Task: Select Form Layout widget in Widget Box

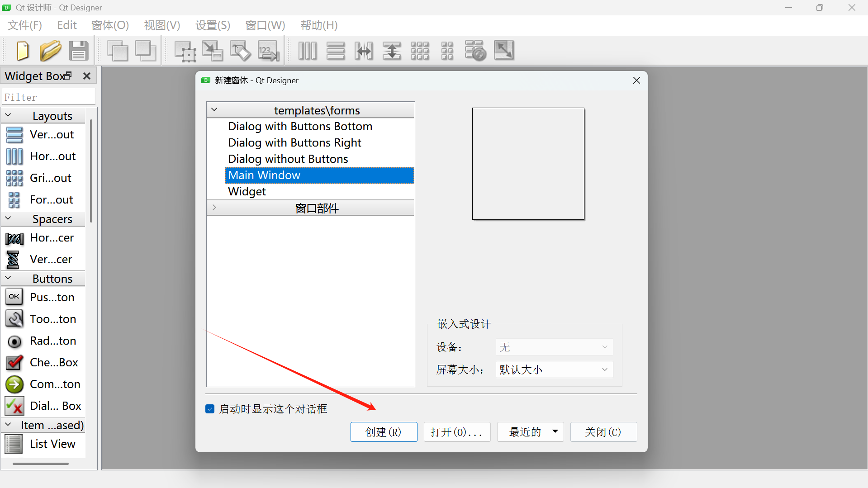Action: pyautogui.click(x=43, y=199)
